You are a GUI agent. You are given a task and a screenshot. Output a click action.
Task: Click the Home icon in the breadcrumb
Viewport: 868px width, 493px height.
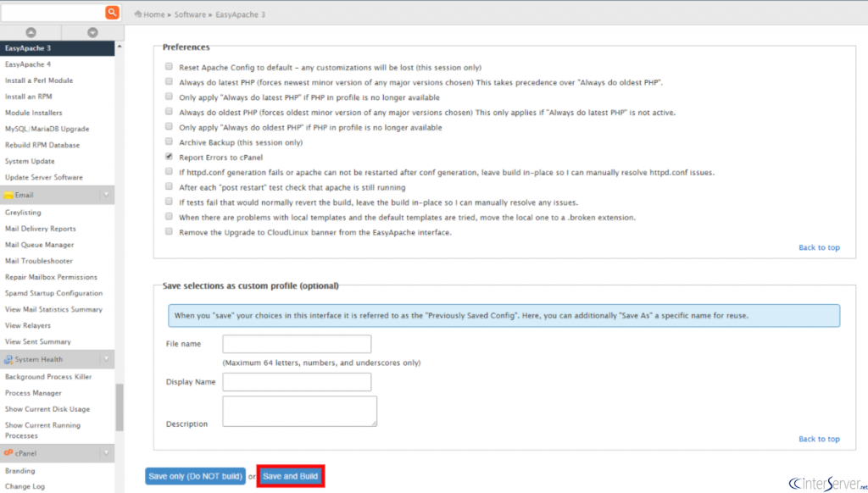tap(138, 14)
